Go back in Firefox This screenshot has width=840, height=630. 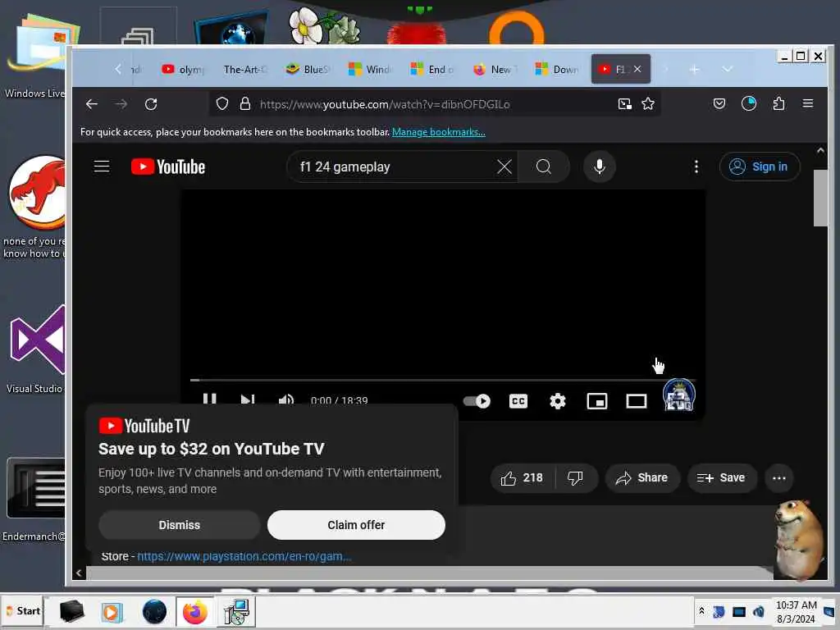click(92, 104)
